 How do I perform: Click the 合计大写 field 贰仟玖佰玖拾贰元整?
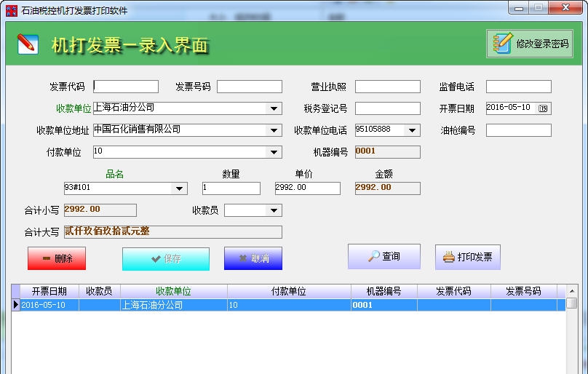(173, 232)
